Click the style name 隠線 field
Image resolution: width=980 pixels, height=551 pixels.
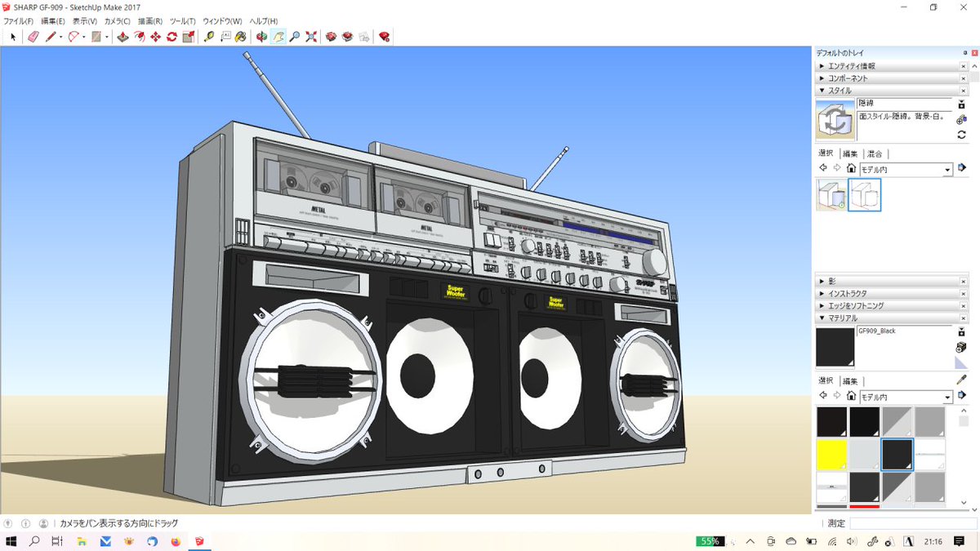[x=904, y=104]
